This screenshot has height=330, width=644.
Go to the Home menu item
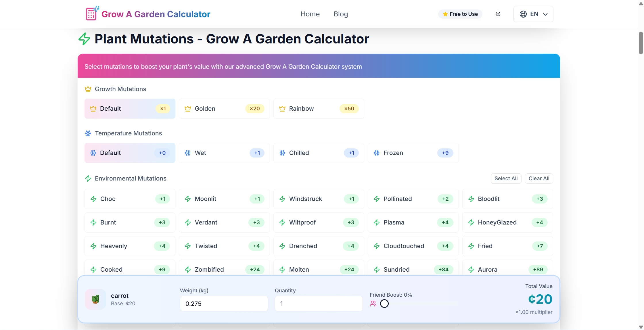coord(310,14)
